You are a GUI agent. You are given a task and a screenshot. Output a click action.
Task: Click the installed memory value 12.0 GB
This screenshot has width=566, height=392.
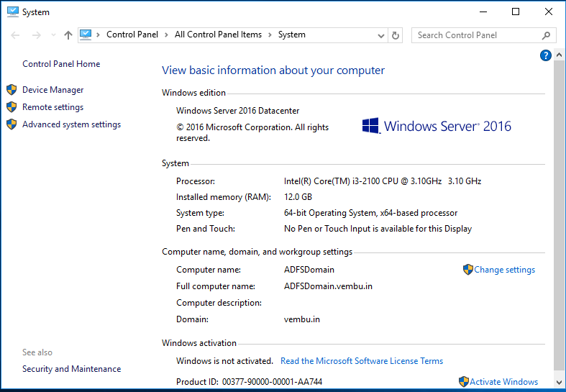click(298, 197)
